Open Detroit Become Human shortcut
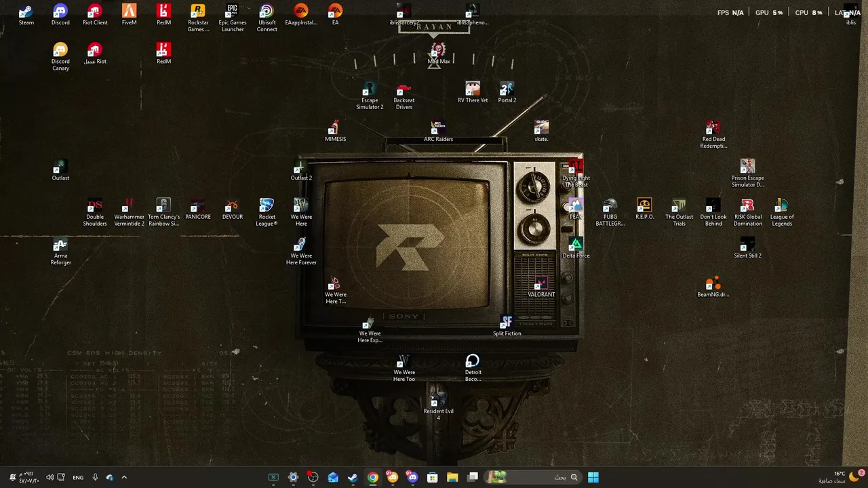The width and height of the screenshot is (868, 488). click(473, 368)
